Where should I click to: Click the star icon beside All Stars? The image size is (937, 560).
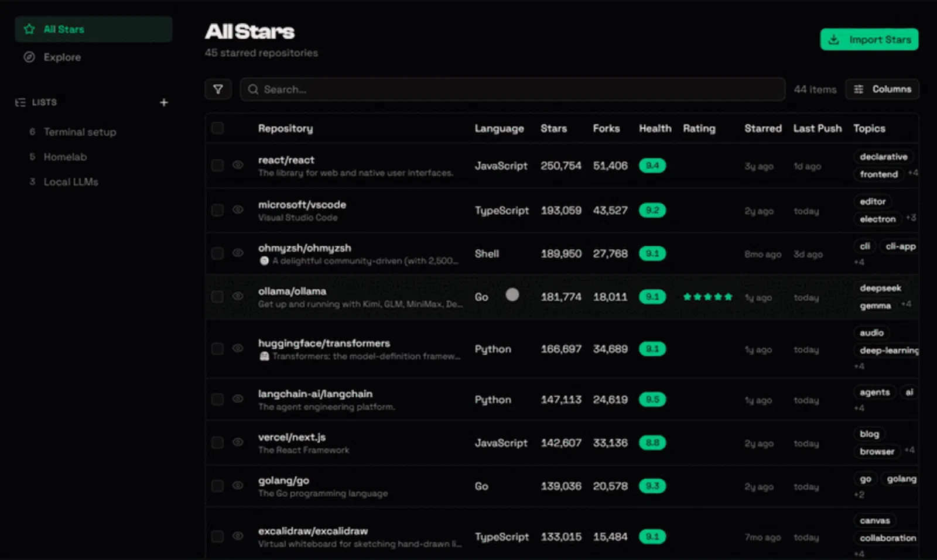pos(29,29)
